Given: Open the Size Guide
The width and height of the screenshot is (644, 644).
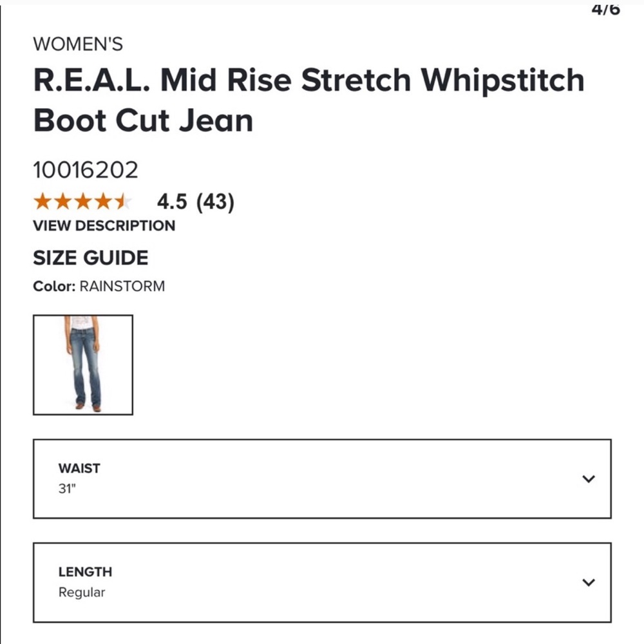Looking at the screenshot, I should pos(91,258).
